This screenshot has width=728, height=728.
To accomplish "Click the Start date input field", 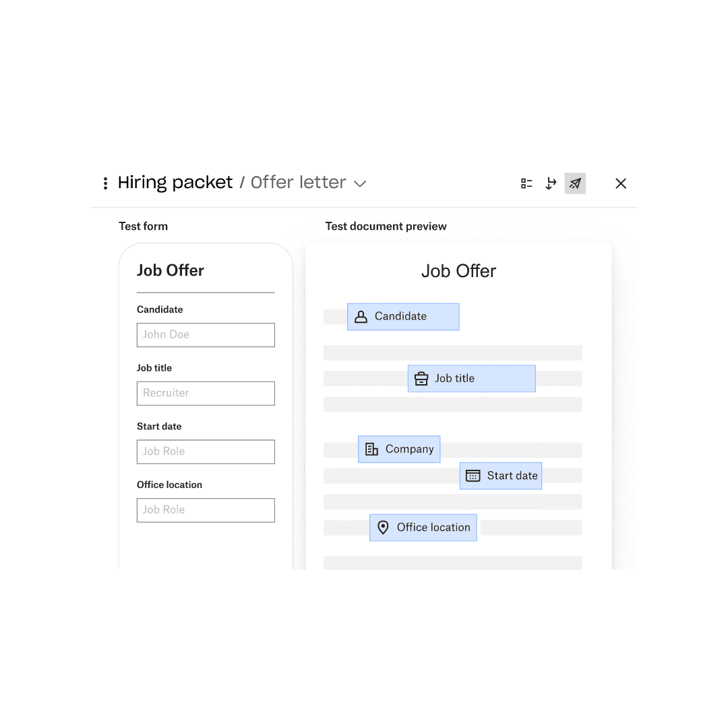I will 206,452.
